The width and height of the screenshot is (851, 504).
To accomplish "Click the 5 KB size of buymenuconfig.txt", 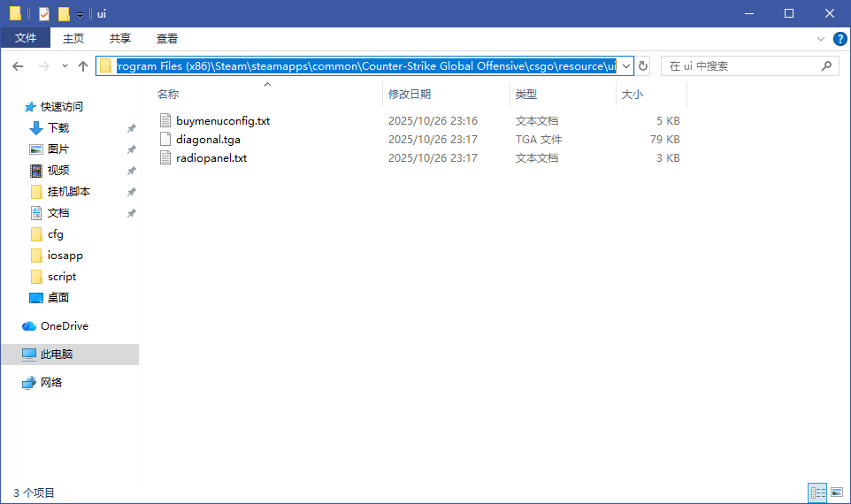I will point(668,120).
